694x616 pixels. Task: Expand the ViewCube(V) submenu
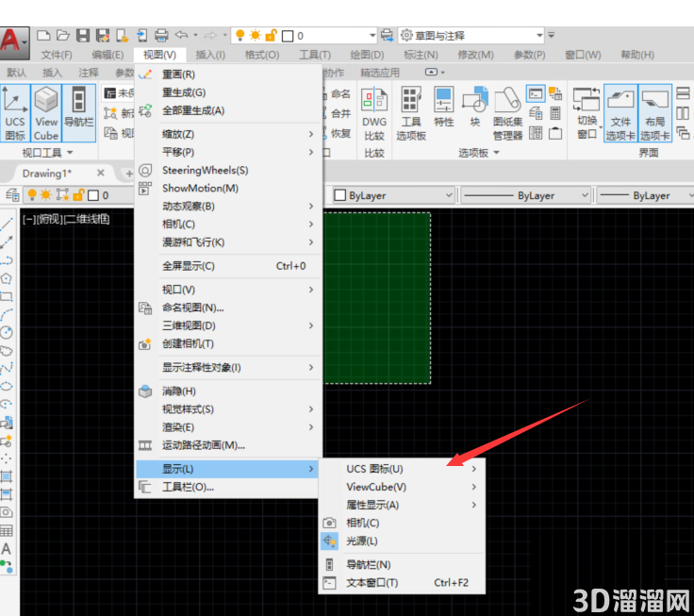(x=402, y=487)
